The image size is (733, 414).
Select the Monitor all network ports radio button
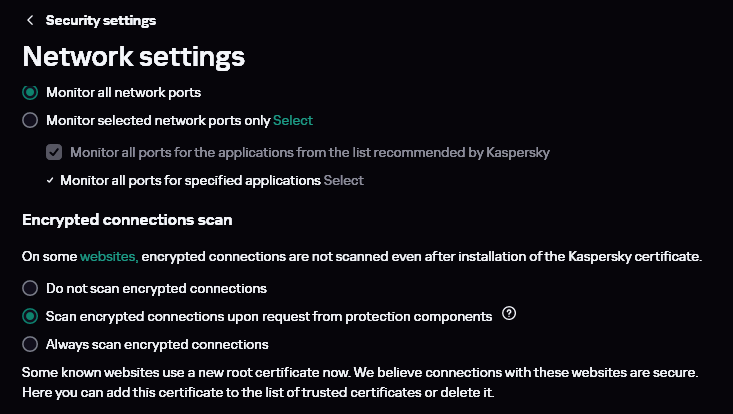point(30,93)
